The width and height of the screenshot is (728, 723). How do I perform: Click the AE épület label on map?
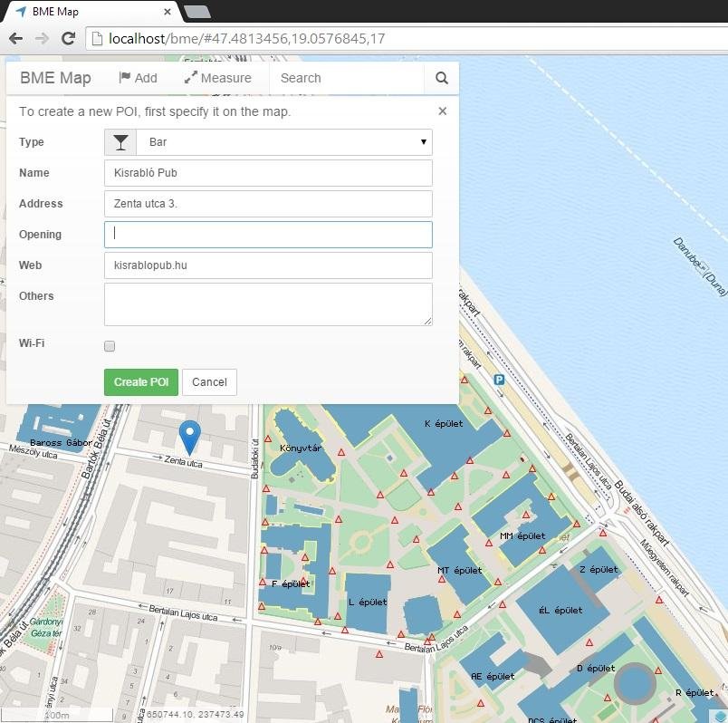(493, 676)
